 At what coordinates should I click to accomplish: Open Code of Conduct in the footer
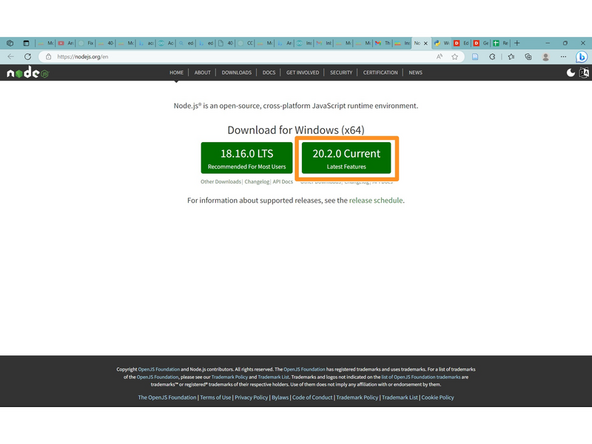(x=312, y=397)
